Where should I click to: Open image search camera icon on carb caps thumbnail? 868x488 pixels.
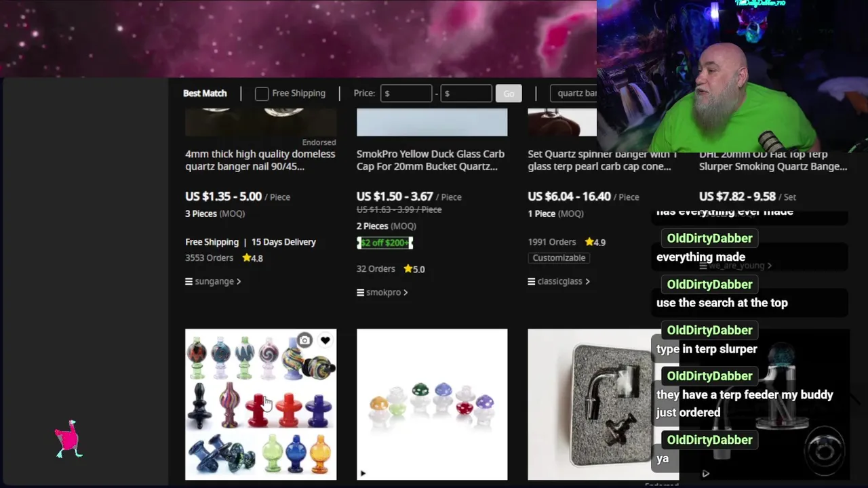coord(304,340)
